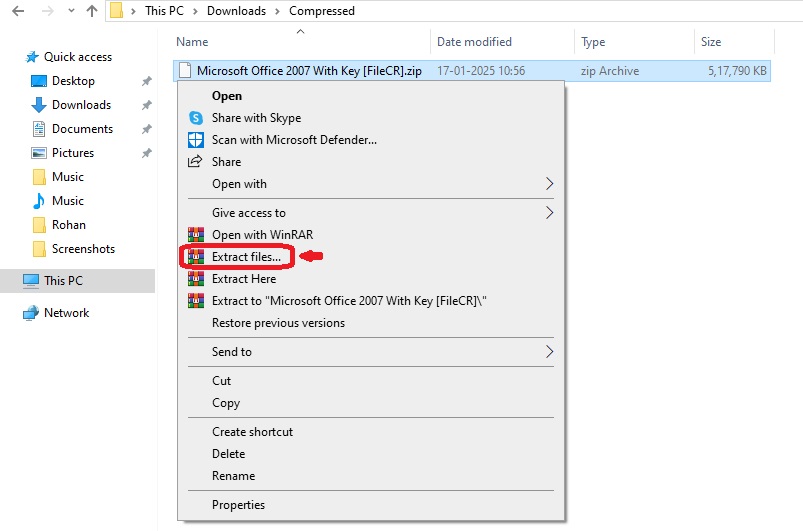Screen dimensions: 803x531
Task: Click the This PC computer icon
Action: click(31, 281)
